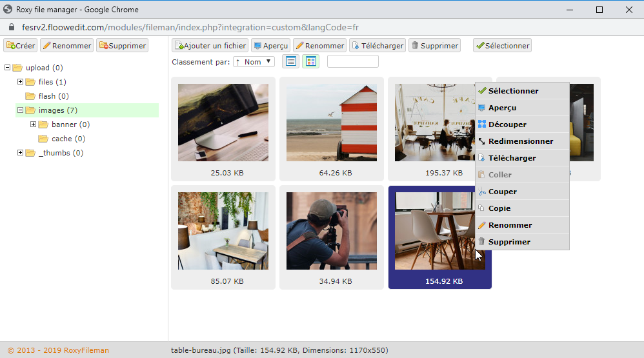The height and width of the screenshot is (358, 644).
Task: Choose Renommer in the context menu
Action: tap(523, 225)
